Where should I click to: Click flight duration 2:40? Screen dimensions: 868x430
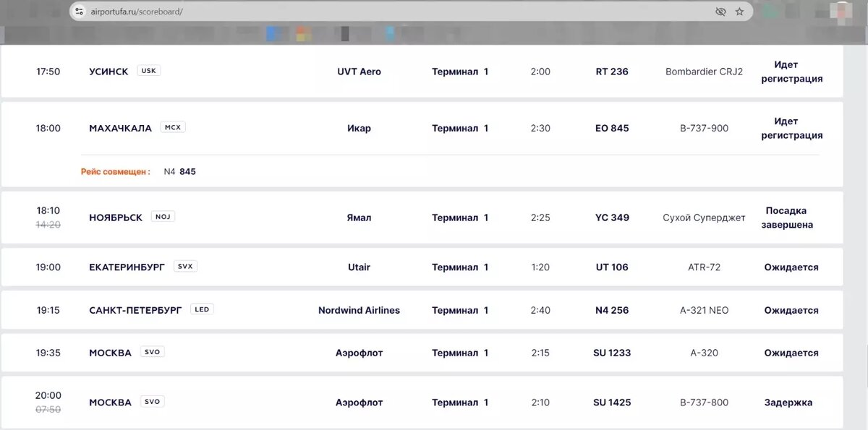pyautogui.click(x=540, y=310)
